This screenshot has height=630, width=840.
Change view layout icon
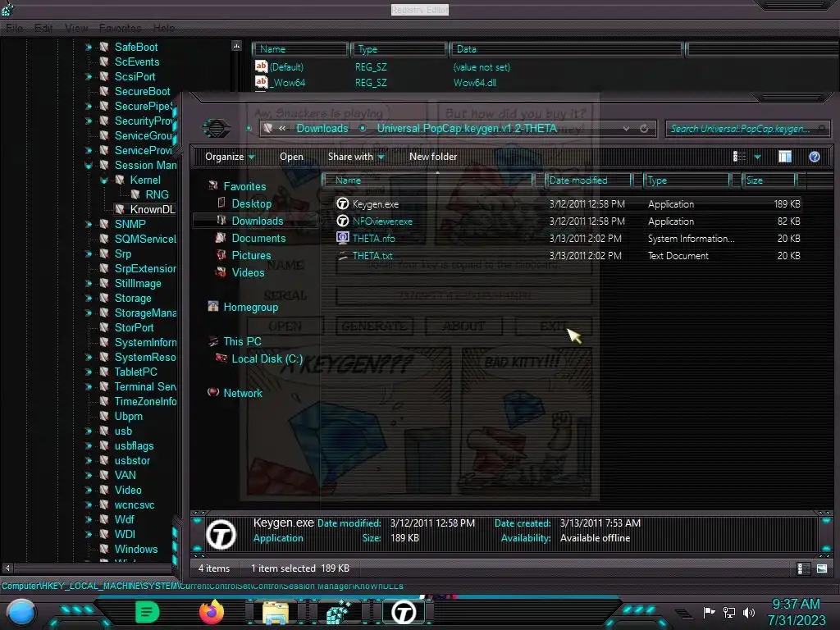pyautogui.click(x=739, y=157)
